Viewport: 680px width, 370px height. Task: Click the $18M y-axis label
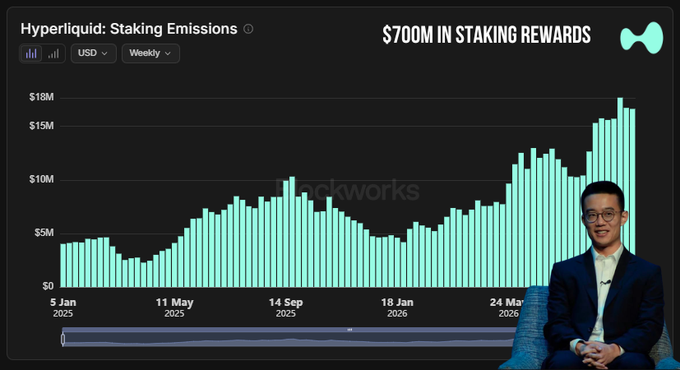(x=42, y=97)
